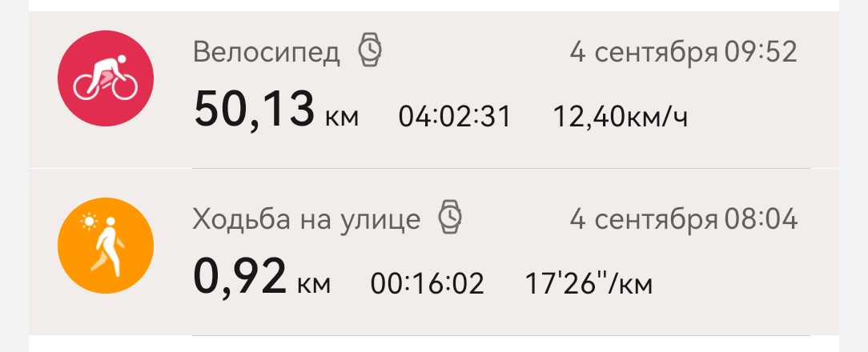Tap the 00:16:02 walking duration

(x=427, y=283)
